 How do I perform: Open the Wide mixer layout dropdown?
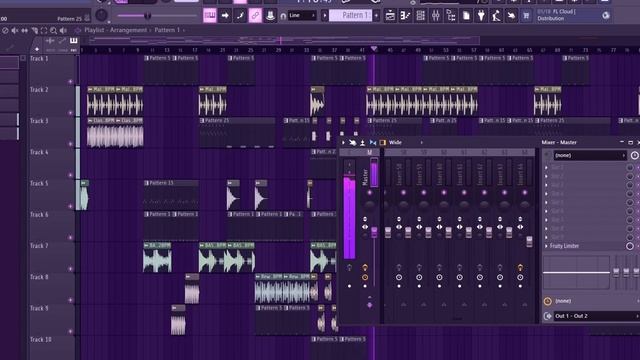pyautogui.click(x=406, y=142)
